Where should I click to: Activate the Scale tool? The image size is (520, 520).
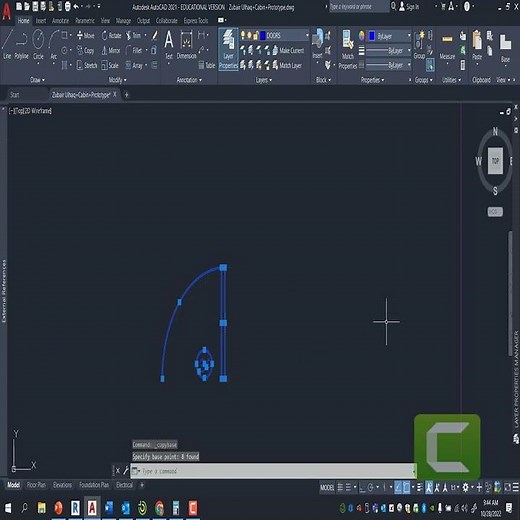(110, 65)
